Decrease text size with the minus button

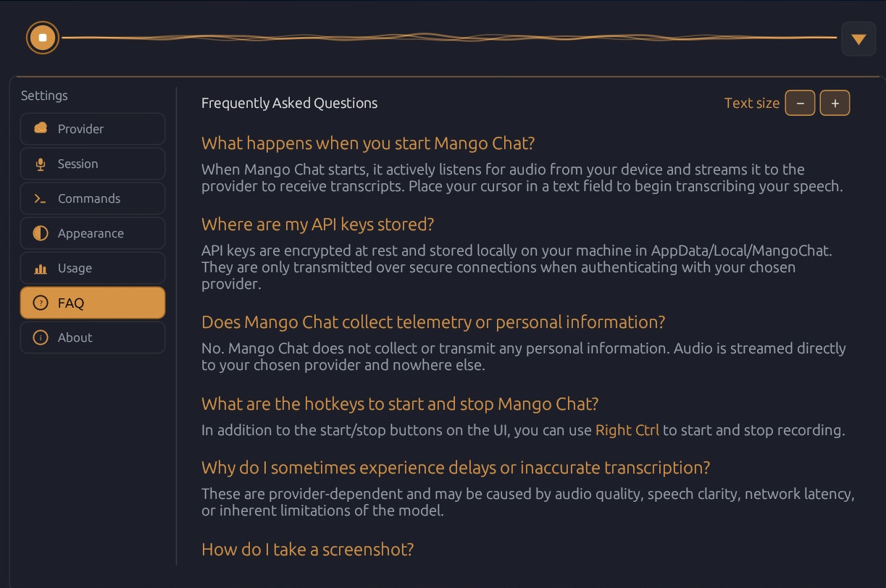tap(800, 103)
